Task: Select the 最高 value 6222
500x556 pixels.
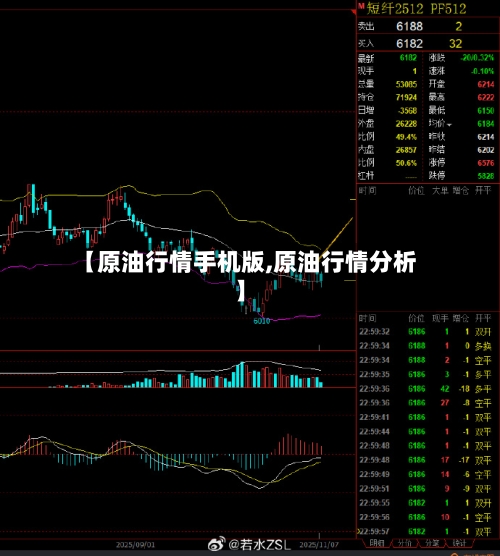Action: 485,98
